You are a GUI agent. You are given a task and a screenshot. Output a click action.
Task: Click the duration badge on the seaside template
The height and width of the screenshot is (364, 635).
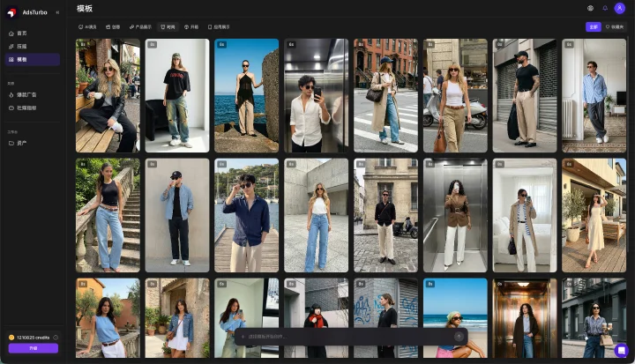[221, 45]
